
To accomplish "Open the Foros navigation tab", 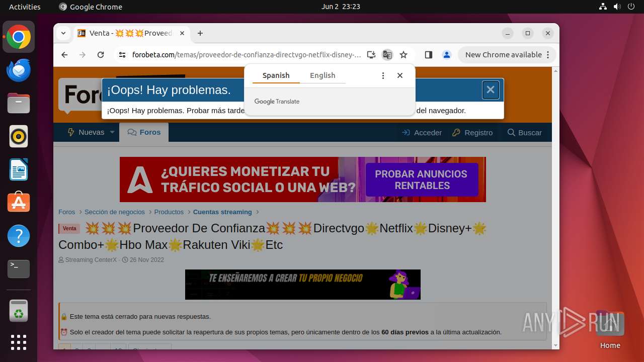I will pyautogui.click(x=144, y=132).
